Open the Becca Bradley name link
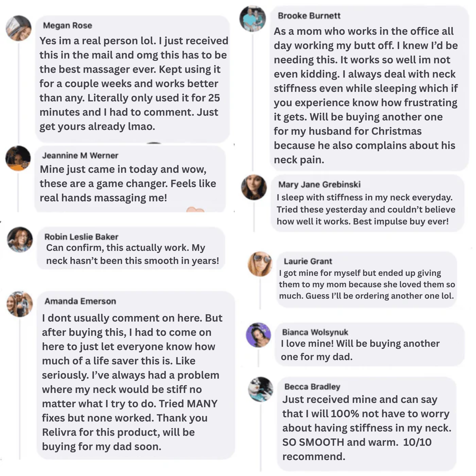 click(312, 386)
